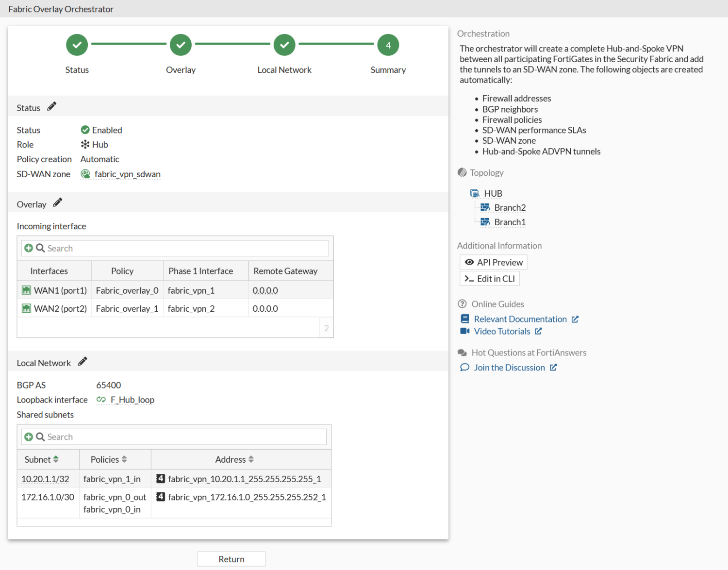728x570 pixels.
Task: Click the pencil edit icon beside Status heading
Action: point(52,107)
